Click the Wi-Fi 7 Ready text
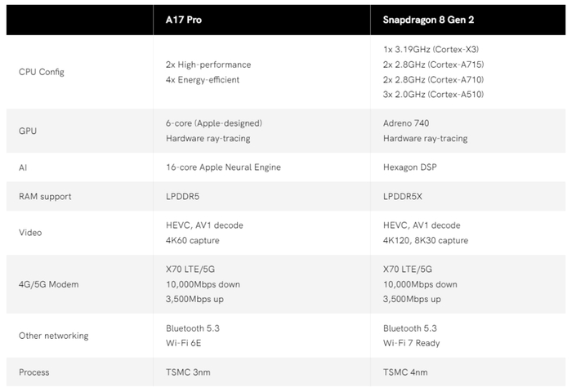The image size is (572, 392). tap(411, 343)
